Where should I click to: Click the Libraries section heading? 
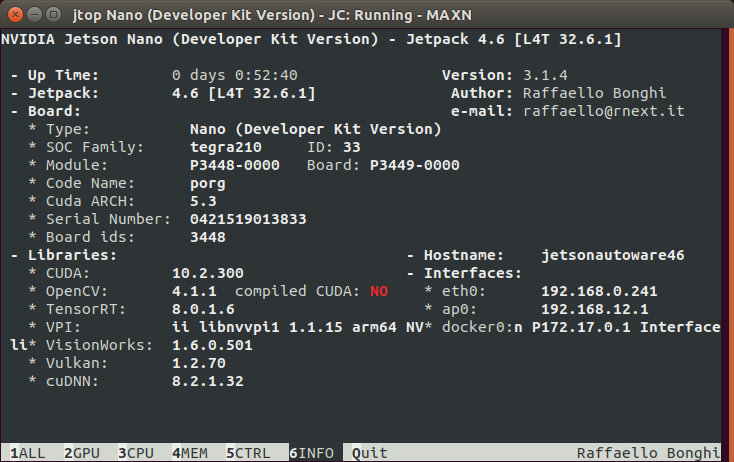click(72, 255)
